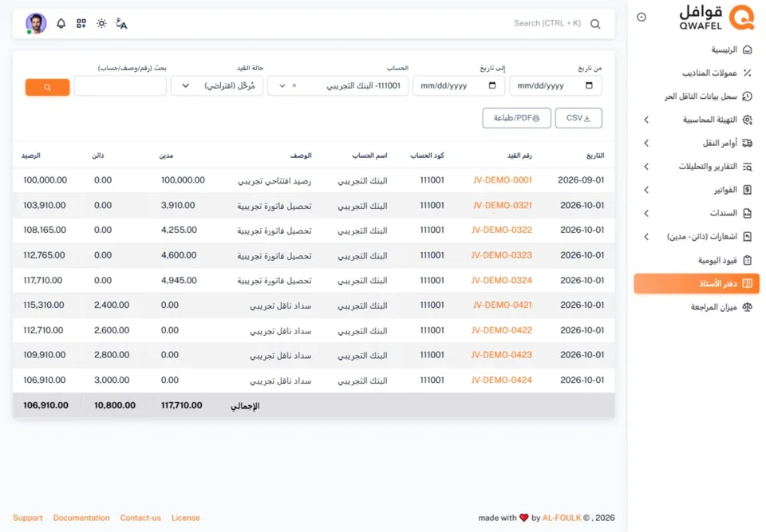Open journal entry JV-DEMO-0324
This screenshot has width=766, height=532.
502,281
